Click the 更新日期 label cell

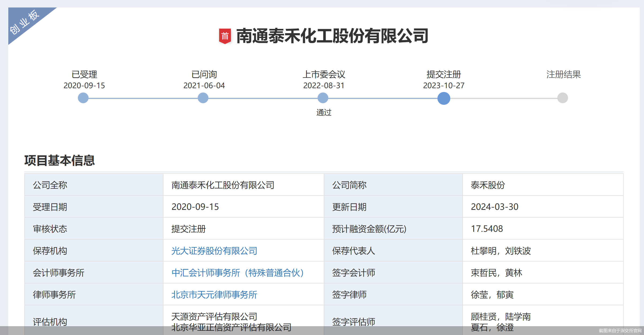coord(393,207)
